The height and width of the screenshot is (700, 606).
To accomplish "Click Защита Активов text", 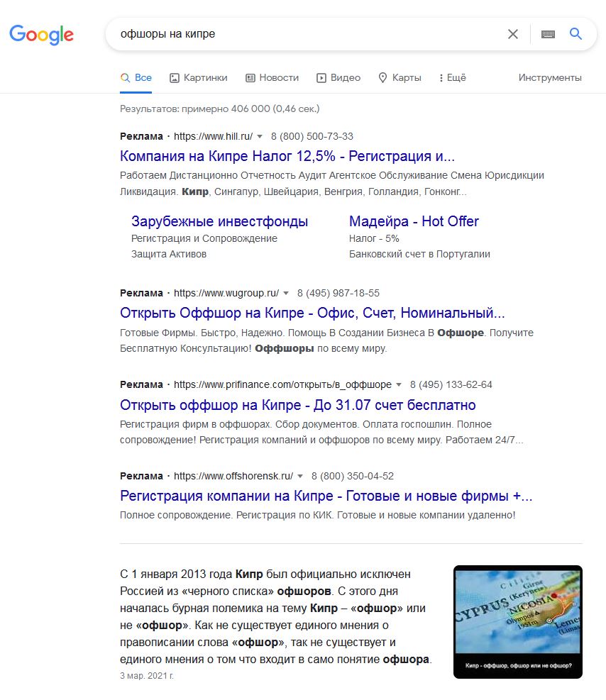I will pyautogui.click(x=169, y=255).
